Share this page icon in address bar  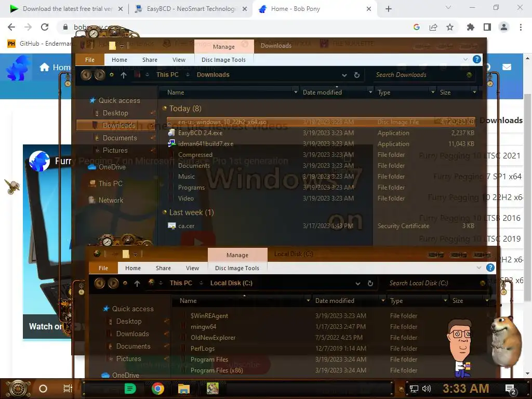433,27
